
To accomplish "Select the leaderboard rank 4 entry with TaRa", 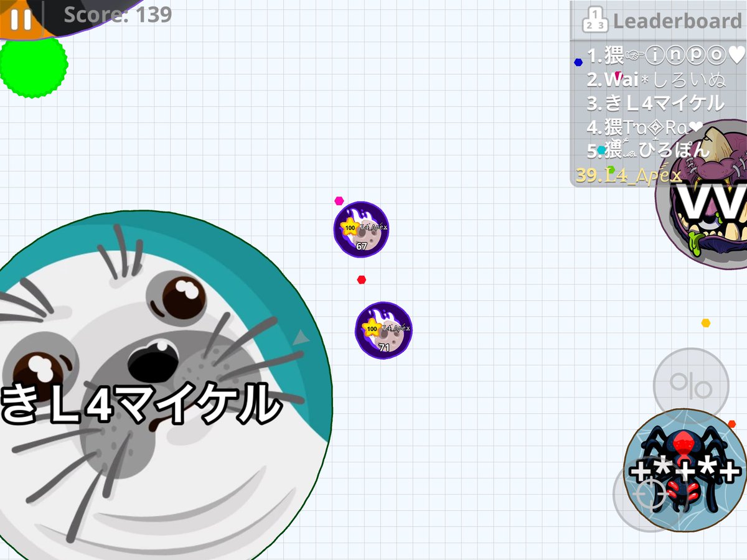I will pyautogui.click(x=645, y=127).
